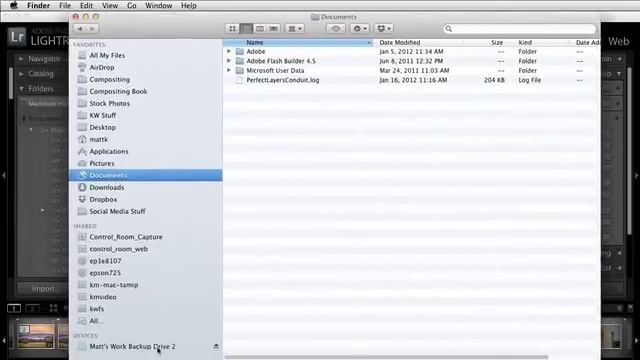Click the Quick Look eye button
This screenshot has width=640, height=360.
tap(336, 29)
